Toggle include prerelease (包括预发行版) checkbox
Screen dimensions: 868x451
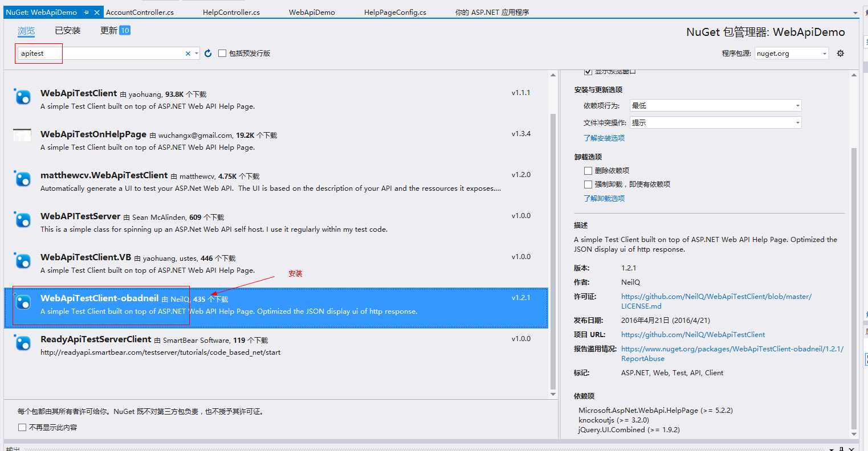click(222, 54)
